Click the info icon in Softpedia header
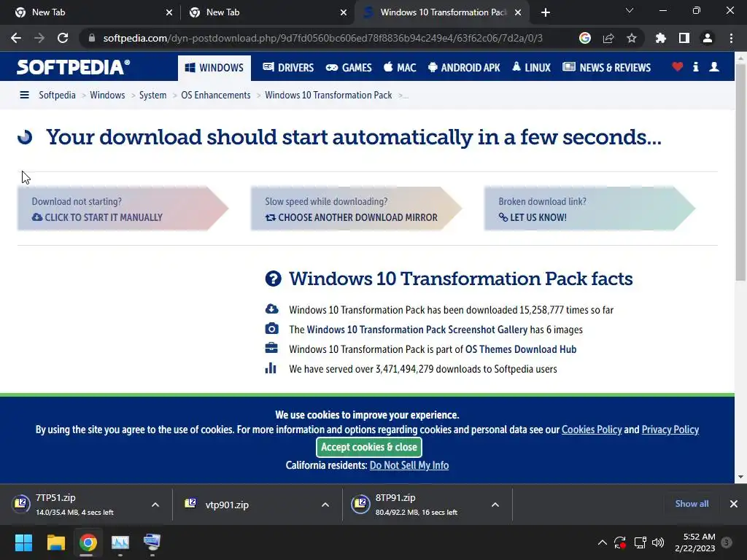 [x=695, y=66]
